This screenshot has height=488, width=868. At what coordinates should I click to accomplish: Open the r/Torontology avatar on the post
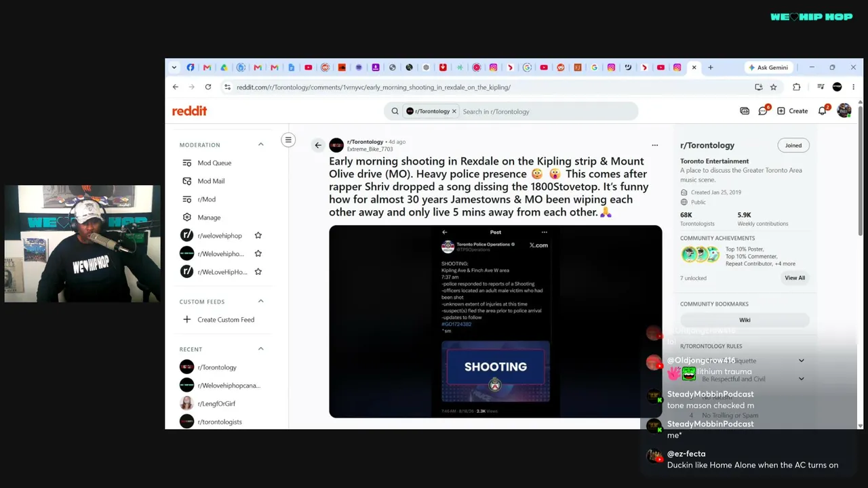[336, 145]
